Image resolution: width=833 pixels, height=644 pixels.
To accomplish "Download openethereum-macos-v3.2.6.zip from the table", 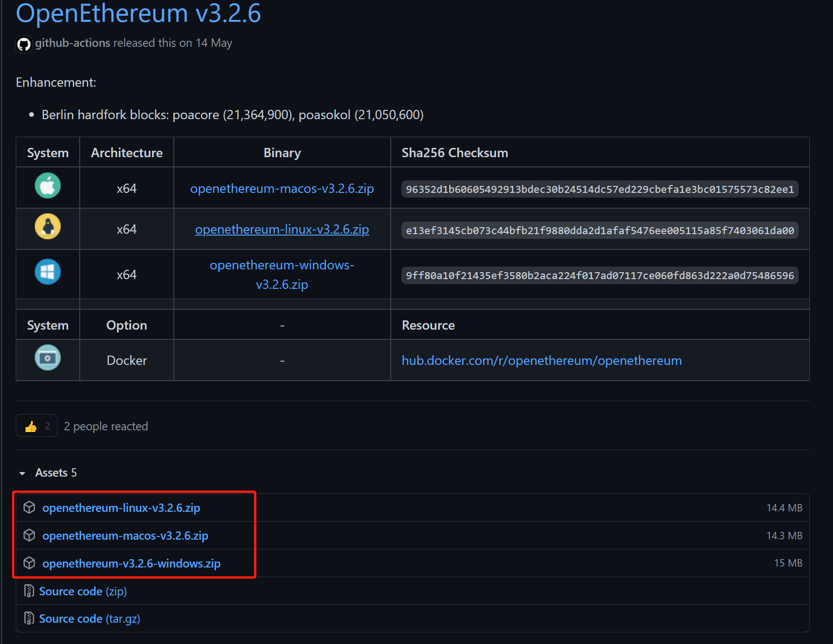I will (x=282, y=189).
